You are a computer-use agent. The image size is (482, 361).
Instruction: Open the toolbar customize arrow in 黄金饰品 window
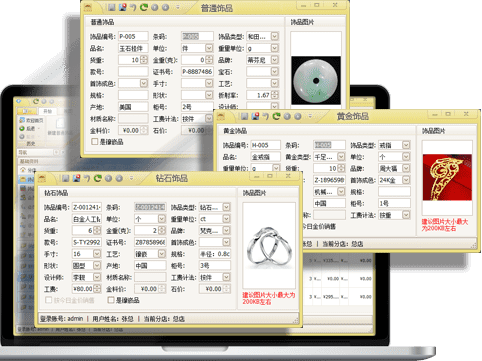click(310, 116)
